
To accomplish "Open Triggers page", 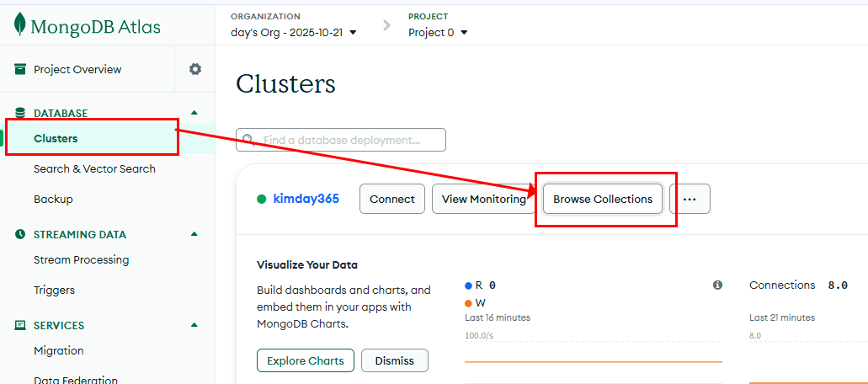I will click(x=54, y=290).
